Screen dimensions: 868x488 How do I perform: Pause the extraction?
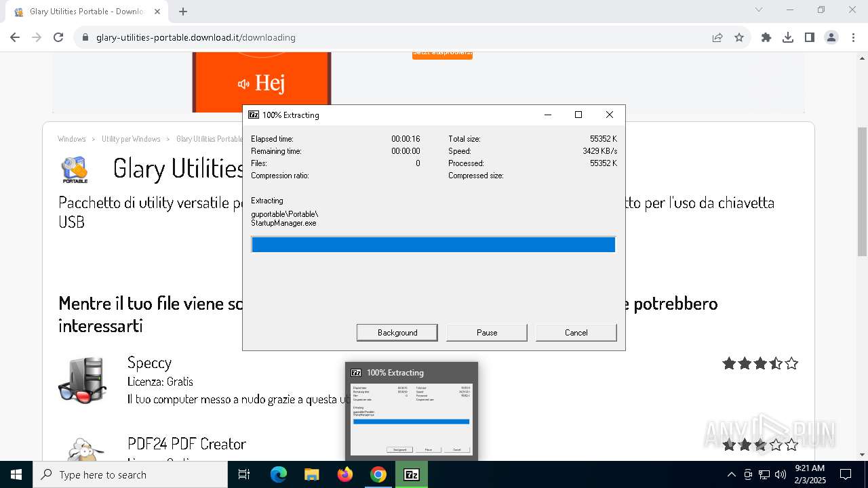487,332
